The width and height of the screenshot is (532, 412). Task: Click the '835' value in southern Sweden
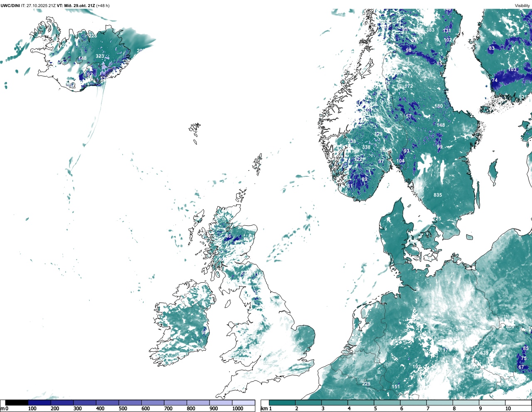pos(438,195)
